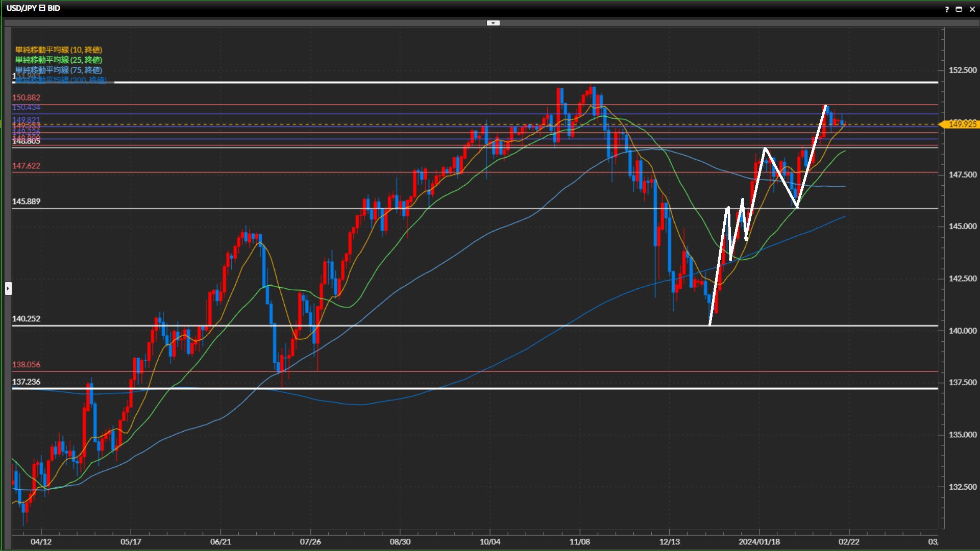
Task: Select the white 137.236 support line label
Action: (x=26, y=382)
